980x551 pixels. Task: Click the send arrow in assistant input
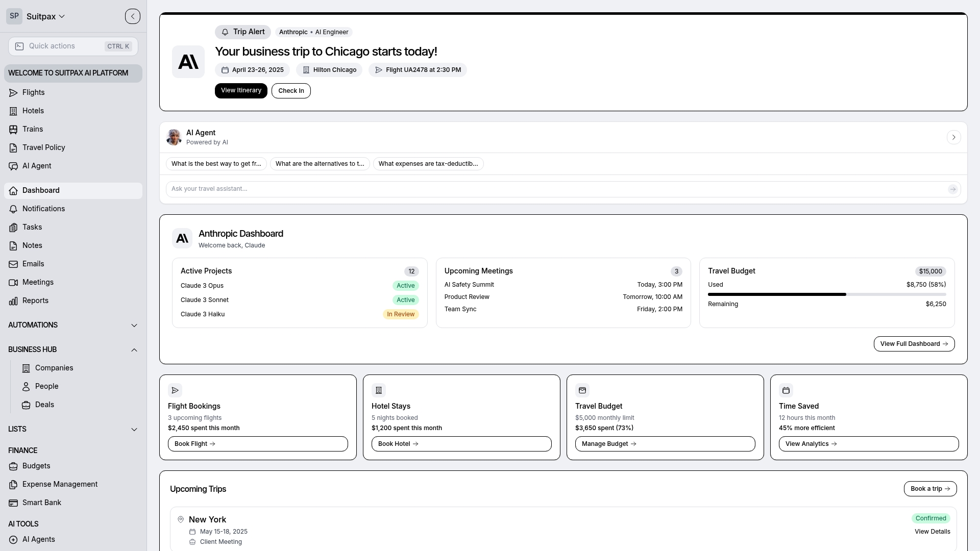point(952,189)
